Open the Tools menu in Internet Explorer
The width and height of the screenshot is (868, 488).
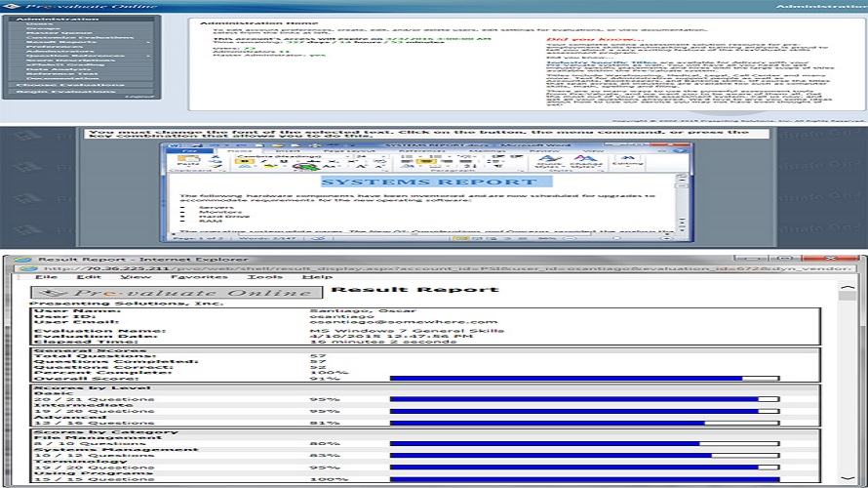pos(264,276)
